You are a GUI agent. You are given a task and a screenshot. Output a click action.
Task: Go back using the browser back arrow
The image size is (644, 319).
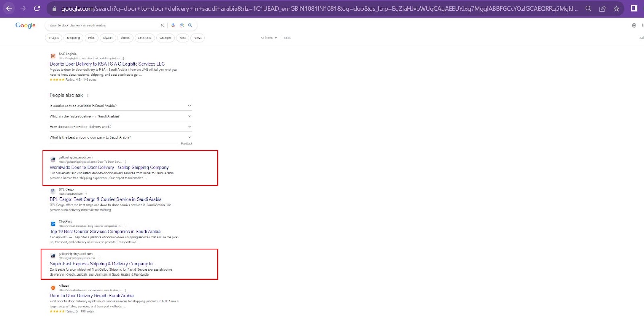click(x=9, y=8)
